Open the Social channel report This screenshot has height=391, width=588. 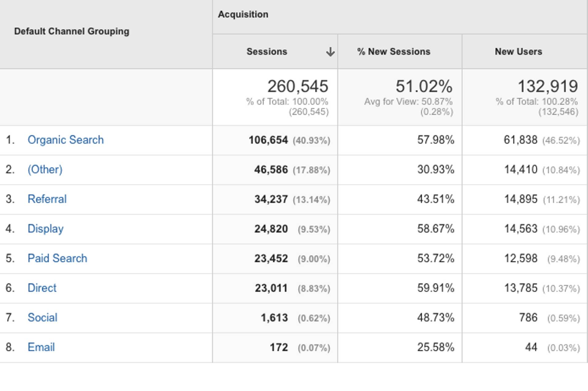[x=42, y=317]
